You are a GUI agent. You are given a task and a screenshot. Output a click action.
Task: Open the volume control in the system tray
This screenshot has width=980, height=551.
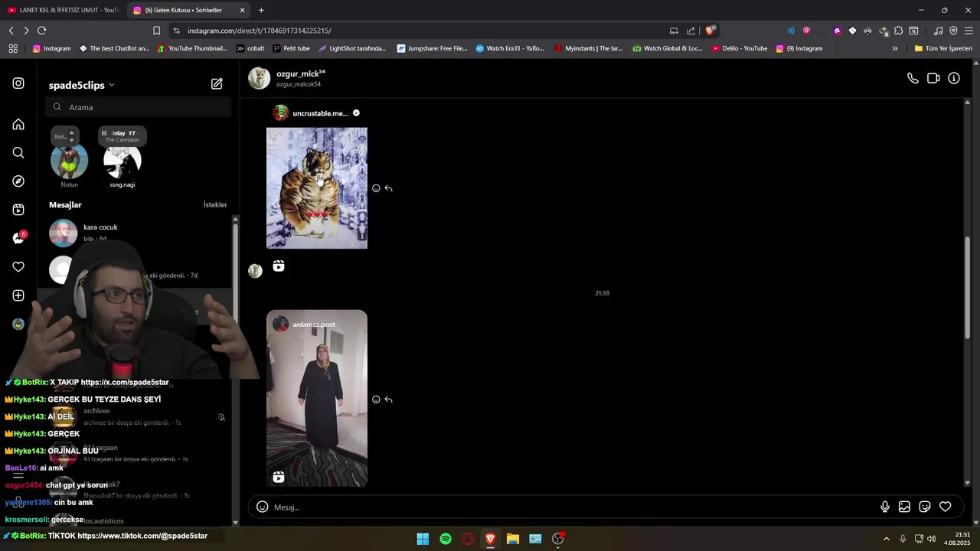point(932,539)
